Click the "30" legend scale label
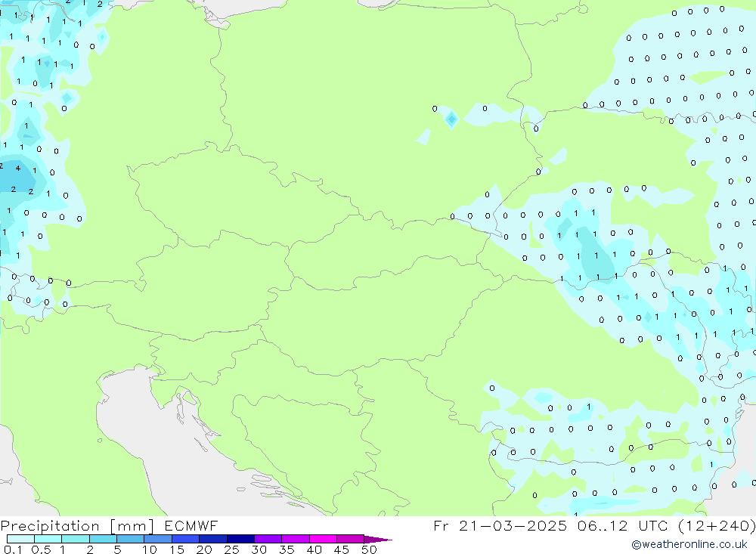This screenshot has height=554, width=756. [x=259, y=549]
